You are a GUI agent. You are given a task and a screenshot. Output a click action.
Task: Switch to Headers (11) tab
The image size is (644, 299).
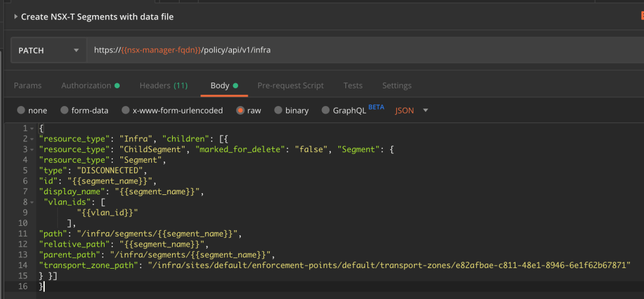pyautogui.click(x=163, y=86)
